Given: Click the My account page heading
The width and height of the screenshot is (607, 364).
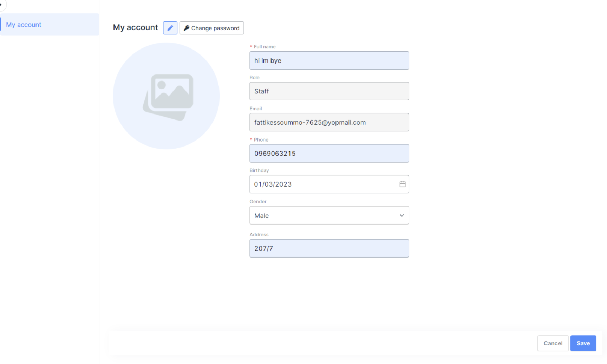Looking at the screenshot, I should tap(135, 27).
